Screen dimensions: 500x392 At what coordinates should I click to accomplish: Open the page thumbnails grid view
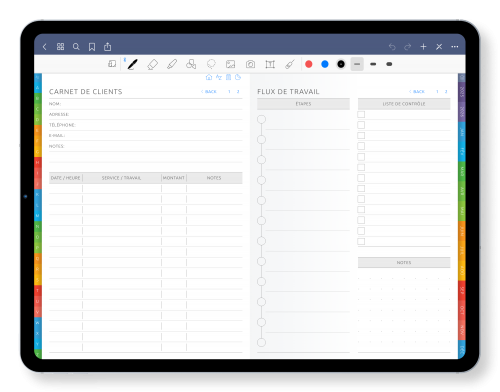[60, 47]
